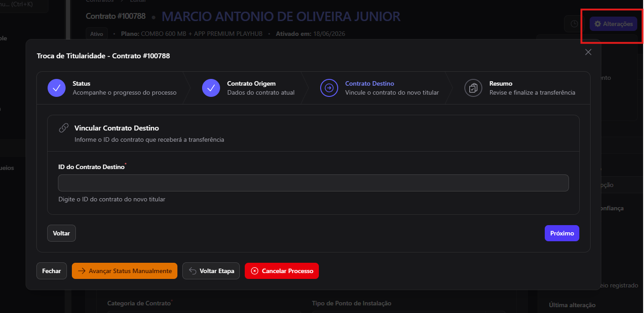This screenshot has height=313, width=644.
Task: Click the Voltar Etapa button
Action: coord(211,271)
